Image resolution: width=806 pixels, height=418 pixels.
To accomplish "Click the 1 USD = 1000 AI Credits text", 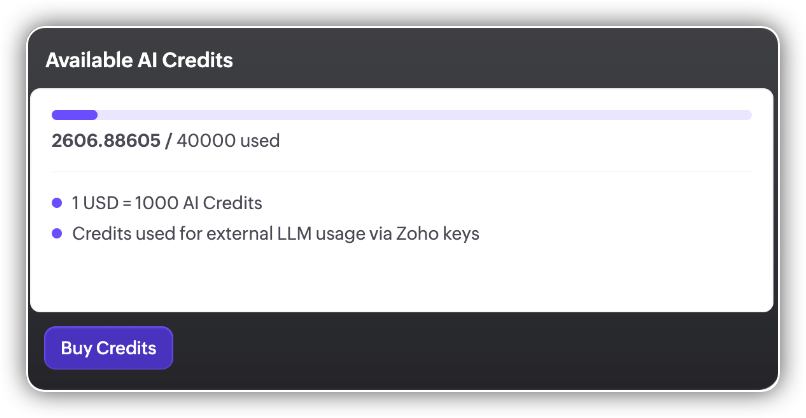I will 167,203.
